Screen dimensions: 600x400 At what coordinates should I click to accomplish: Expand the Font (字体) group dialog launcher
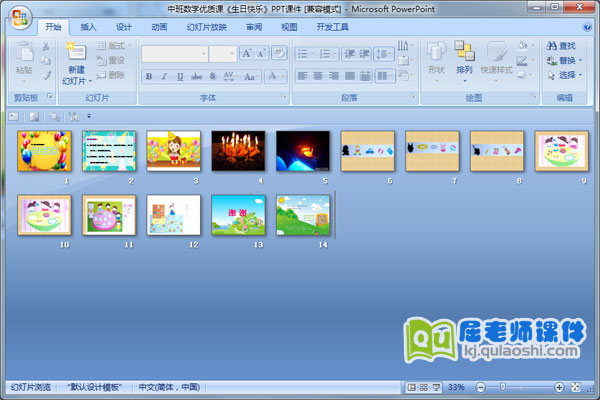283,98
